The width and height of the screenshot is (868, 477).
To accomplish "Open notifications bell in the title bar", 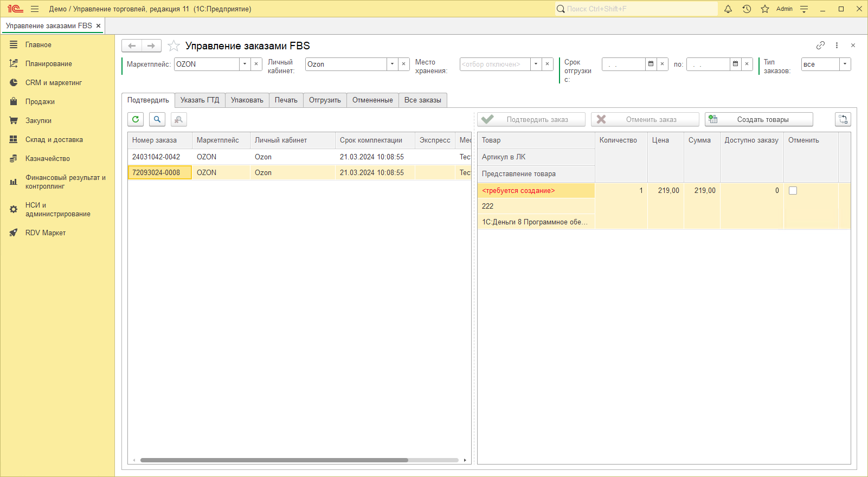I will pyautogui.click(x=728, y=9).
